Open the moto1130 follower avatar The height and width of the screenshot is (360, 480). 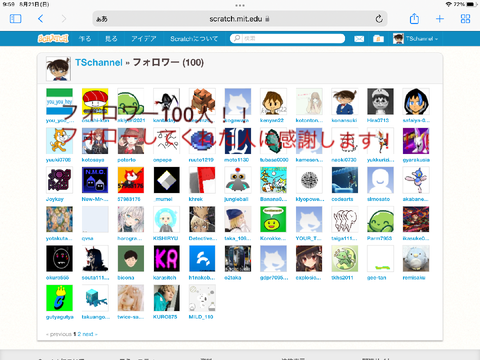[238, 141]
